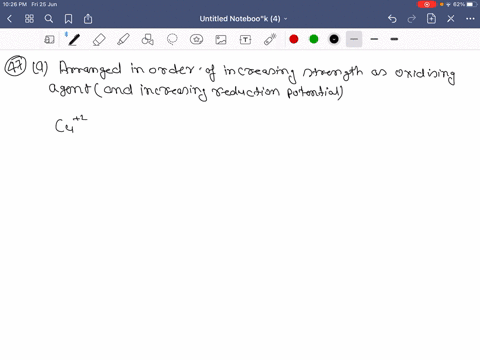Select the Image insert tool

[221, 40]
